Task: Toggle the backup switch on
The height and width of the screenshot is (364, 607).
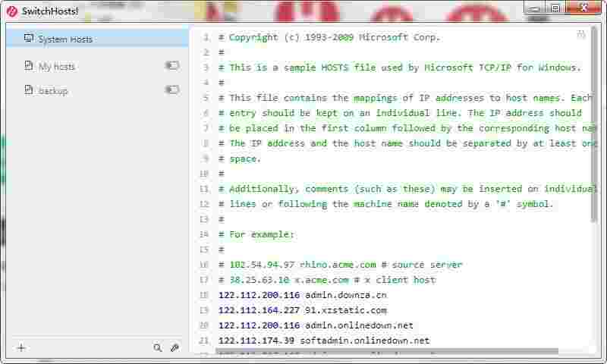Action: (x=172, y=90)
